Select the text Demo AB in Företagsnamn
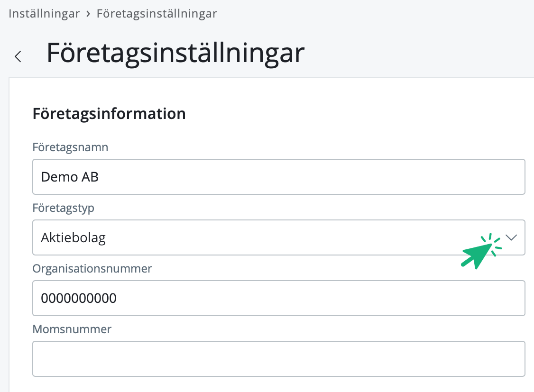 click(69, 177)
